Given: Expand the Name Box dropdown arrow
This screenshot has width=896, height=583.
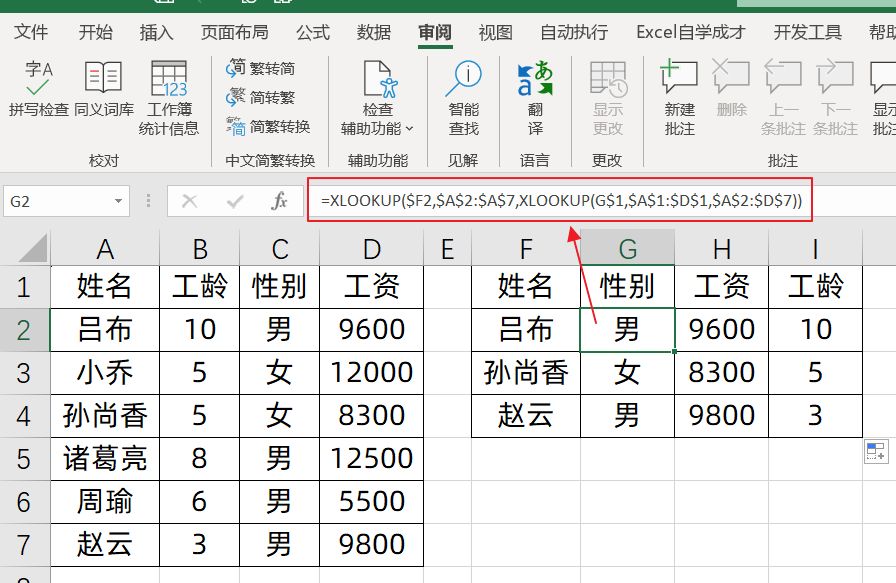Looking at the screenshot, I should tap(118, 201).
